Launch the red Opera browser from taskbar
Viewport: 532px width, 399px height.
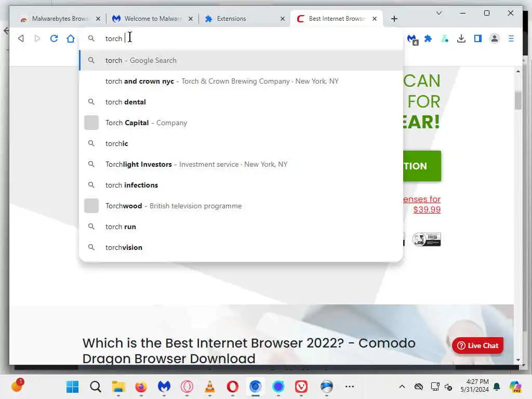click(x=232, y=387)
